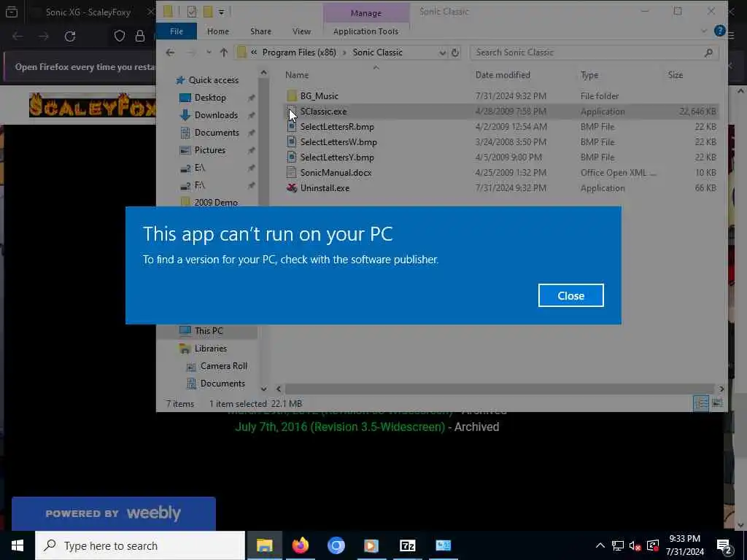Sort files by the Name column
747x560 pixels.
coord(297,75)
